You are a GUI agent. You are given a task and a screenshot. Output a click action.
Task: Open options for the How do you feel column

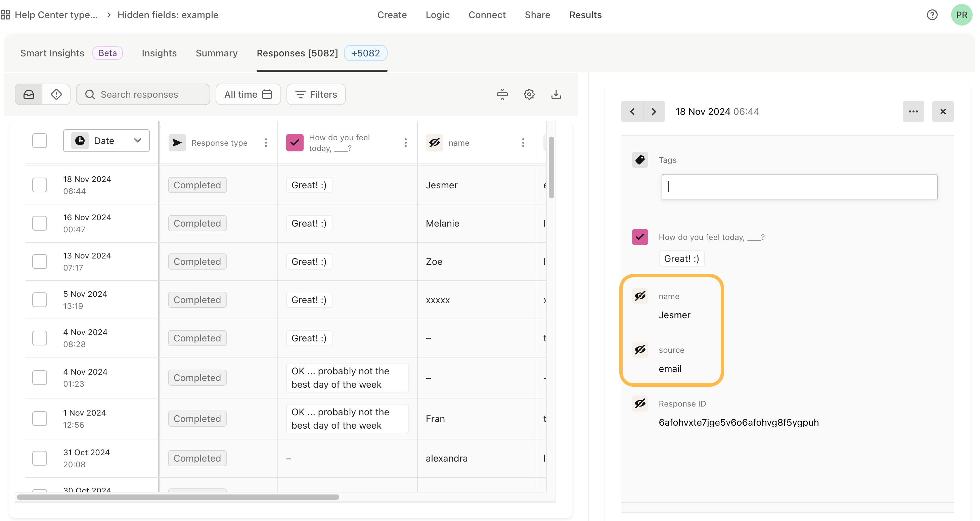[406, 143]
